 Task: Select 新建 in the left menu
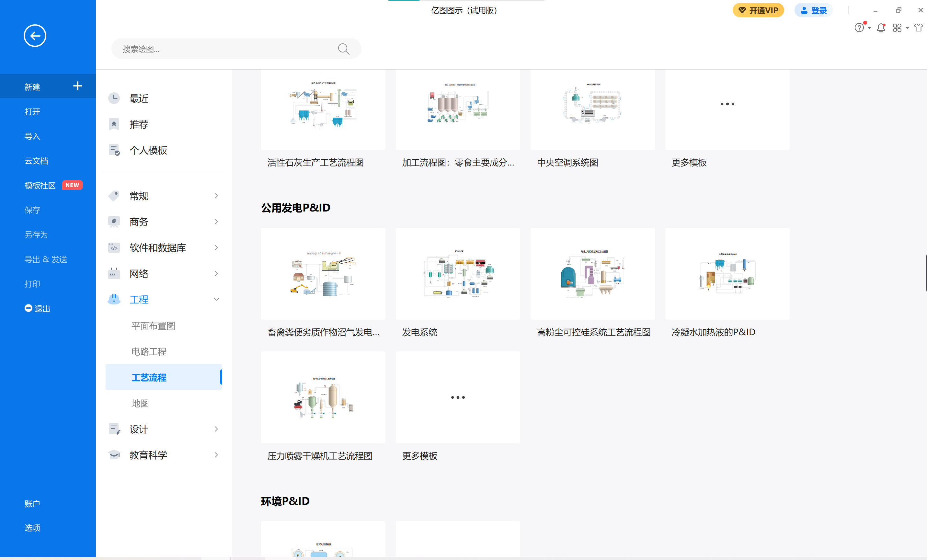(48, 86)
